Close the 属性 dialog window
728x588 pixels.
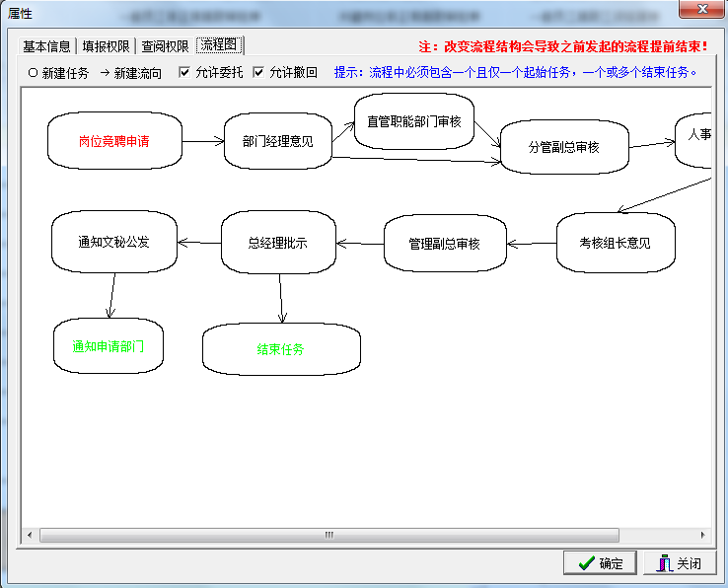point(701,9)
